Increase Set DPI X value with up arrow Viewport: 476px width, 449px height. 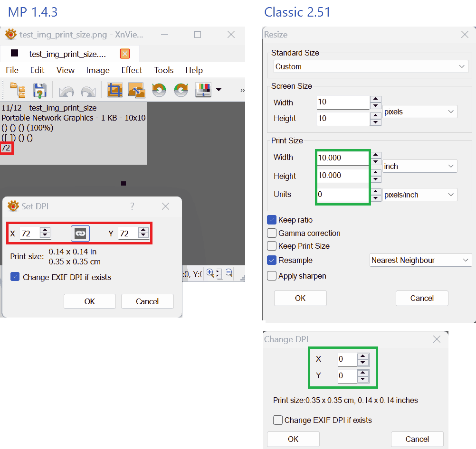click(x=45, y=230)
